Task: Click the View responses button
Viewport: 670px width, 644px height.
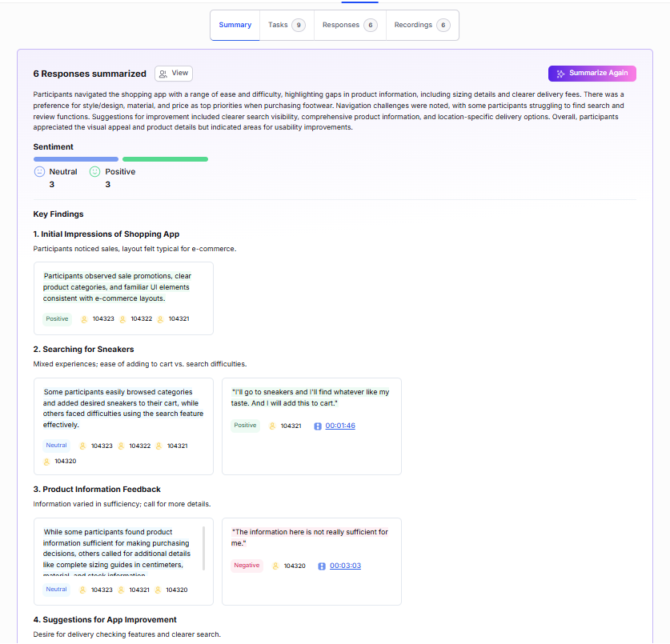Action: pyautogui.click(x=174, y=74)
